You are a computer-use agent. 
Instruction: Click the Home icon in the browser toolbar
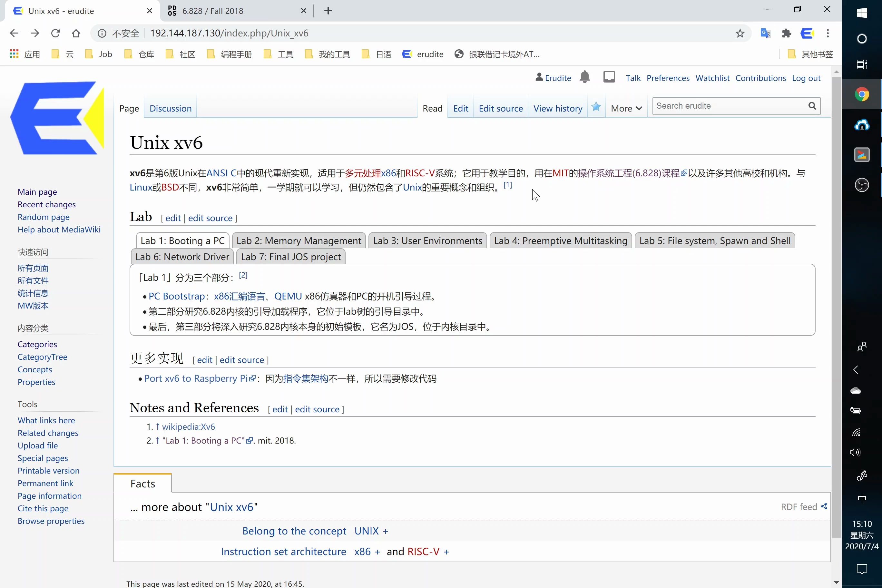pos(76,33)
